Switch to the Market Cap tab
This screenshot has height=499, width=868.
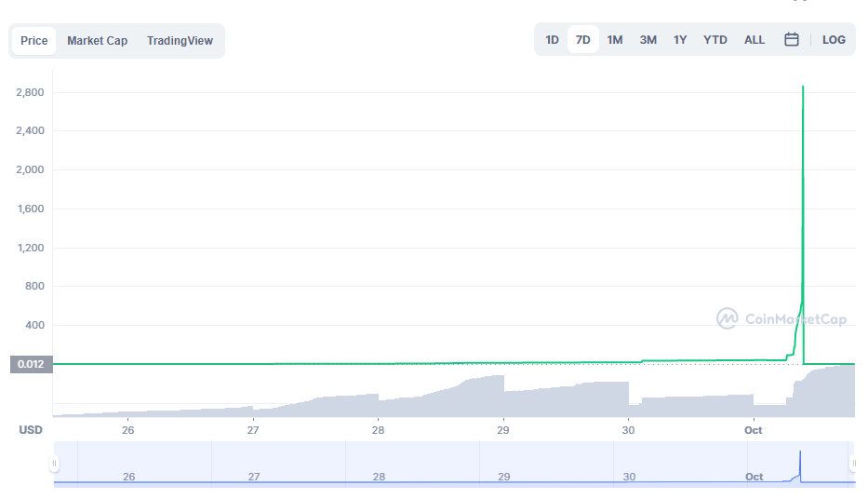coord(97,41)
